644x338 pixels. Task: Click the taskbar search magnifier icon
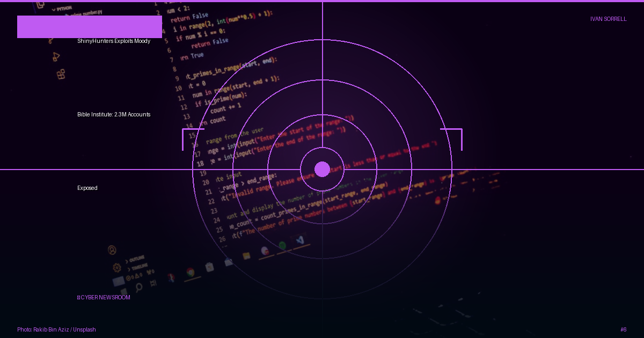(138, 288)
